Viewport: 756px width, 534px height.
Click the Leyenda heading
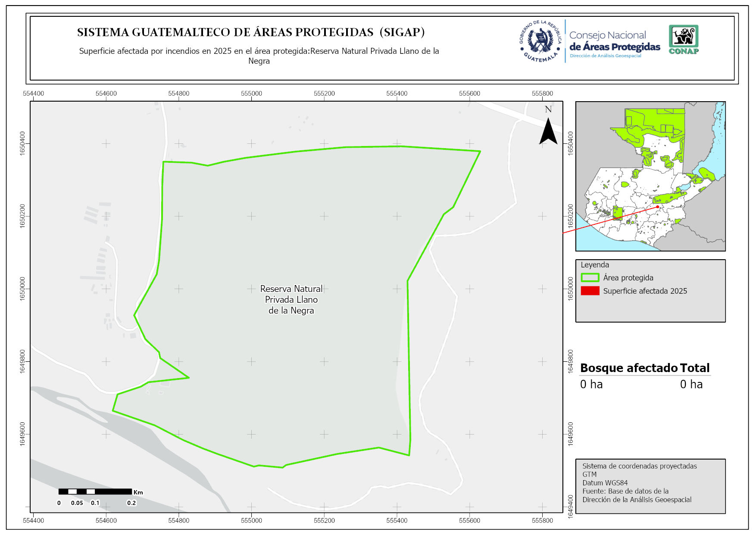pos(594,265)
